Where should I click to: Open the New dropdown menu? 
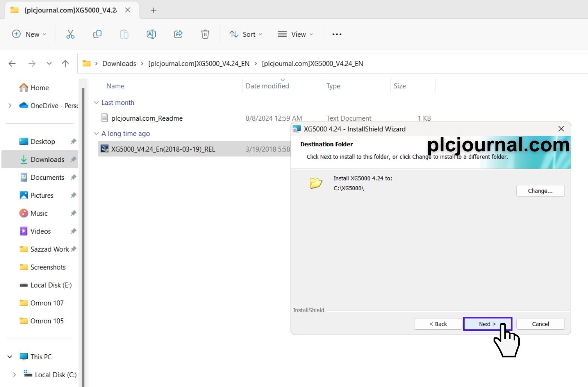29,34
